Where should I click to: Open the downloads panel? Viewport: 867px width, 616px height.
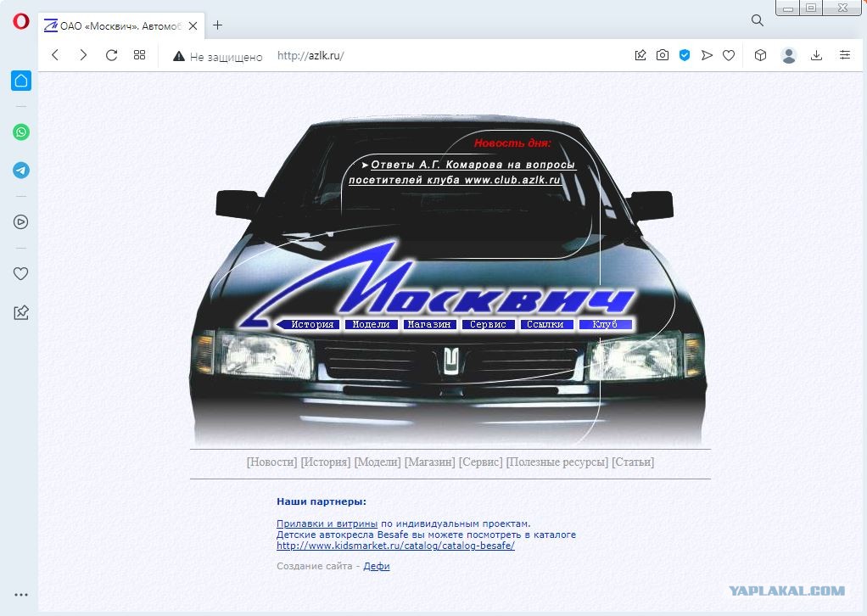pos(816,55)
